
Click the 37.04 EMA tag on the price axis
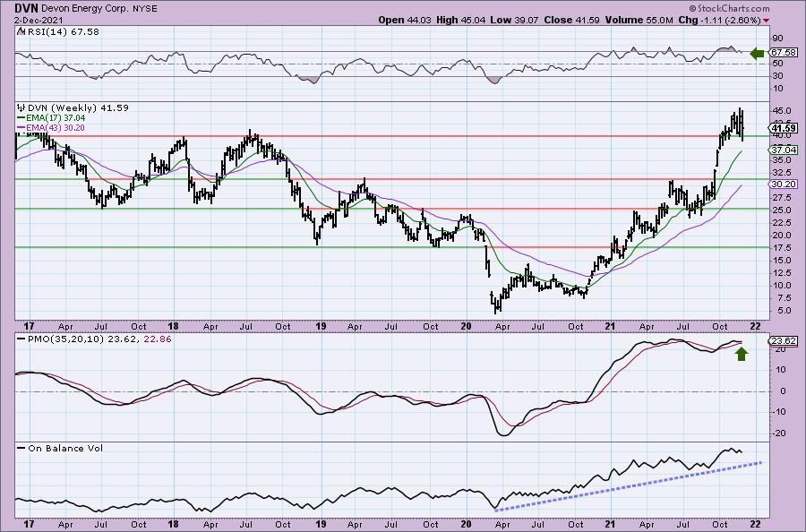784,150
